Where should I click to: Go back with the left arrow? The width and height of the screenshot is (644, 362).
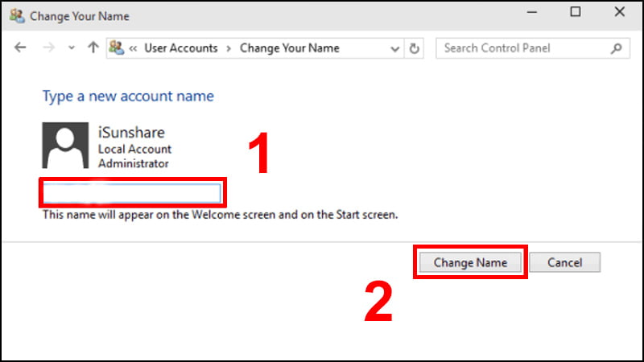(x=20, y=47)
